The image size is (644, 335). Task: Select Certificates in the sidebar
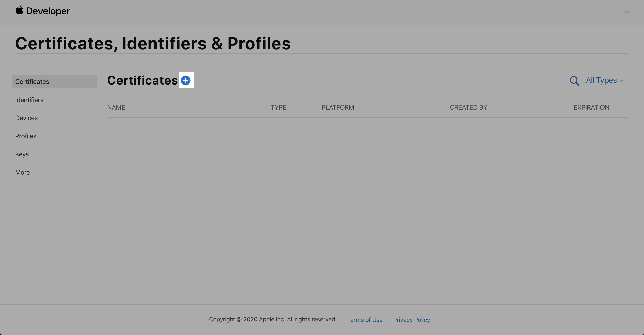[x=32, y=82]
